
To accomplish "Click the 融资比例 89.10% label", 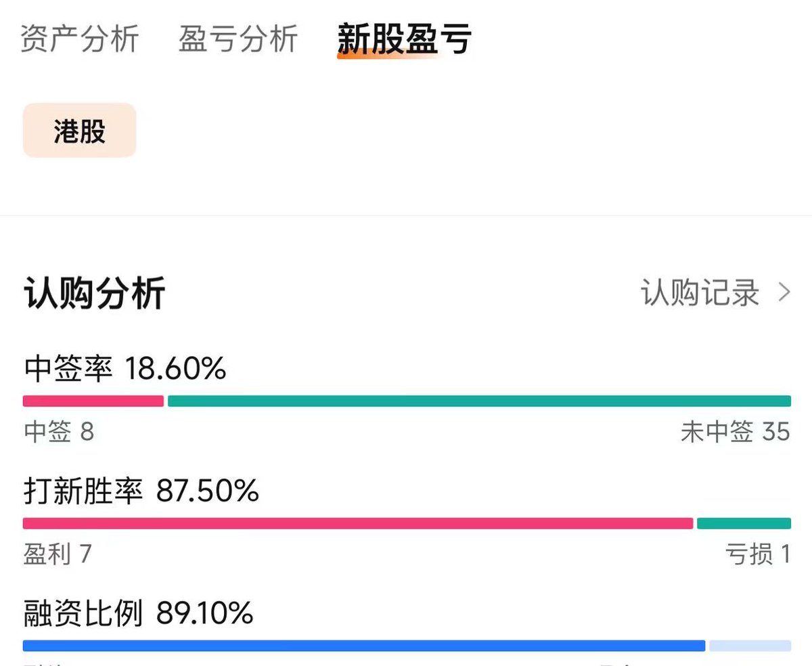I will click(139, 614).
